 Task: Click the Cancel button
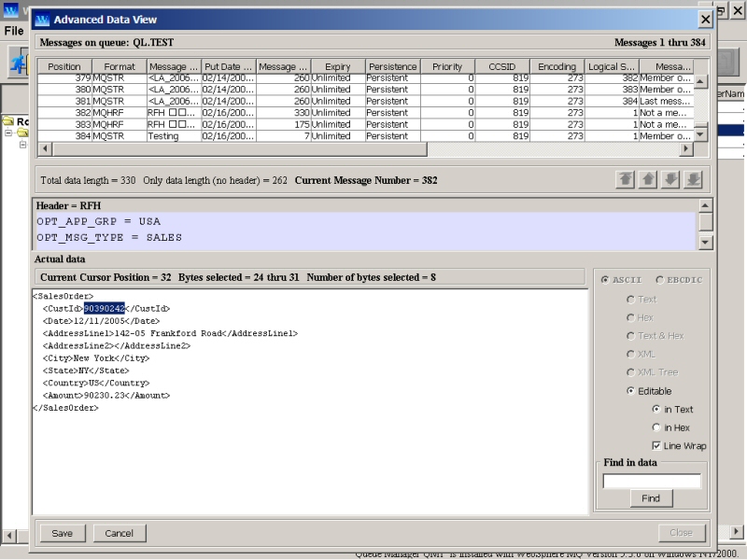pos(120,533)
